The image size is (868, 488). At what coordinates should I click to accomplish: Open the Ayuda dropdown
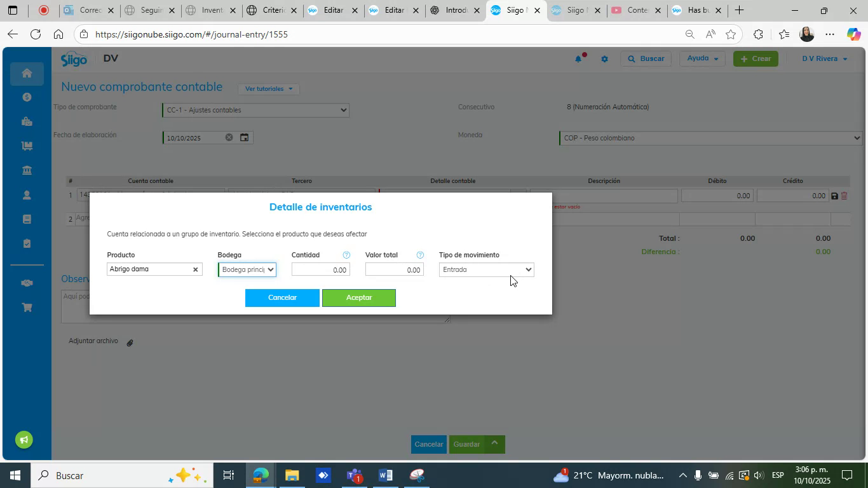coord(703,58)
